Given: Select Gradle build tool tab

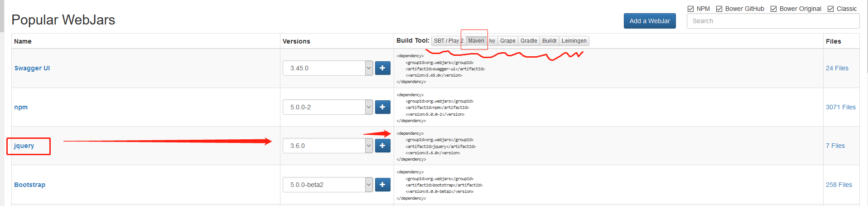Looking at the screenshot, I should pyautogui.click(x=529, y=41).
